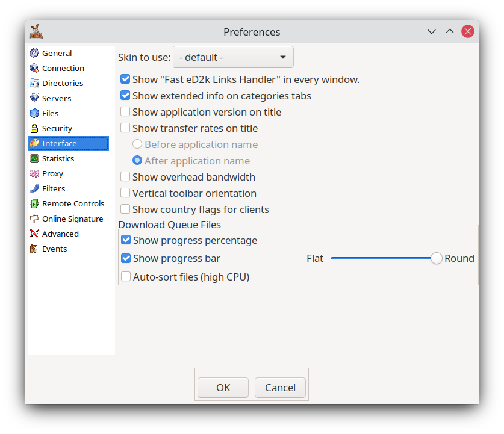
Task: Maximize the Preferences window
Action: (450, 31)
